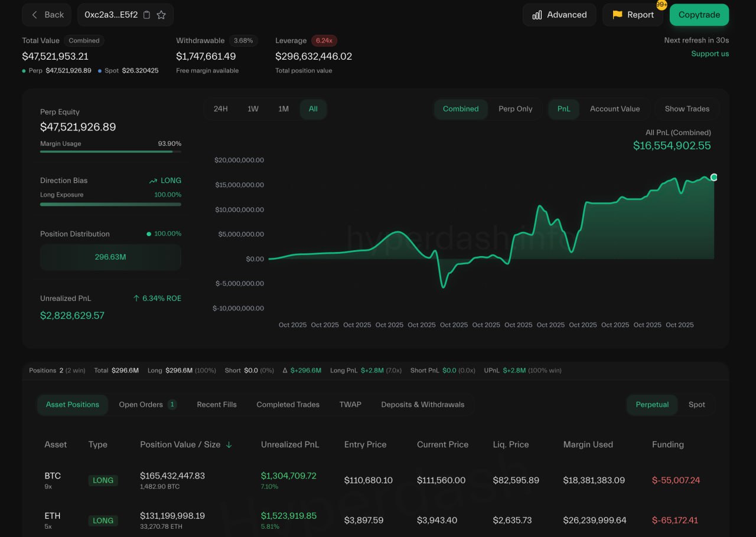Screen dimensions: 756x537
Task: Toggle Show Trades on the chart
Action: click(x=686, y=109)
